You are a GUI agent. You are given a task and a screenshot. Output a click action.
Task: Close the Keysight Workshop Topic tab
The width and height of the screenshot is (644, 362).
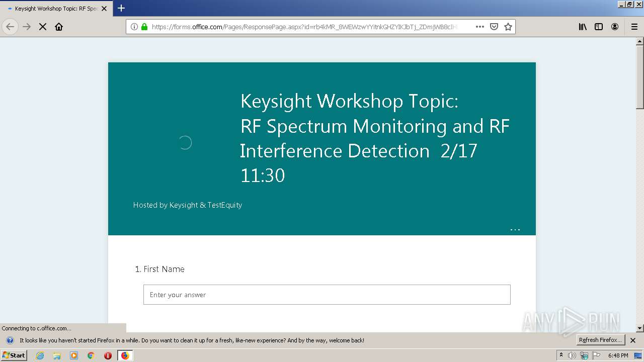pyautogui.click(x=104, y=9)
